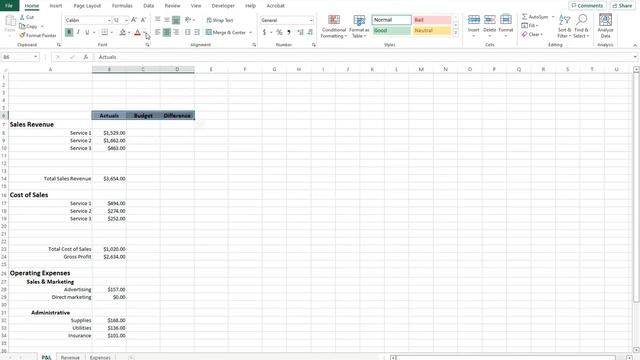The height and width of the screenshot is (360, 640).
Task: Open the File tab
Action: tap(9, 6)
